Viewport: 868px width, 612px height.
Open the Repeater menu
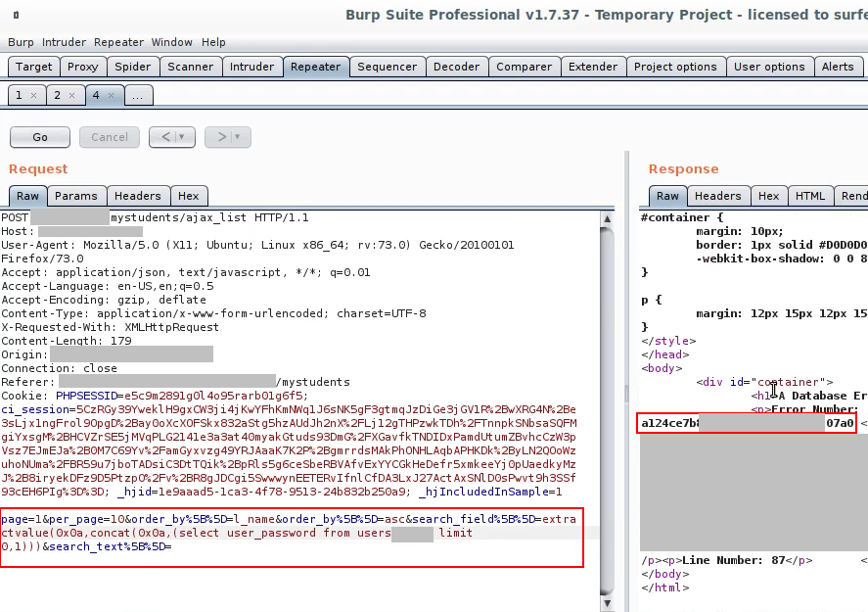(x=119, y=42)
